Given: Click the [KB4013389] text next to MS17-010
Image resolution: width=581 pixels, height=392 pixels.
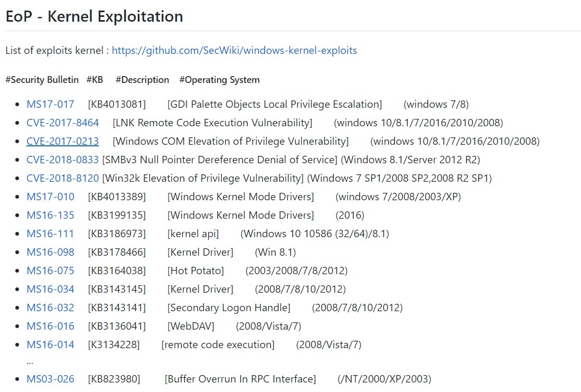Looking at the screenshot, I should 117,197.
